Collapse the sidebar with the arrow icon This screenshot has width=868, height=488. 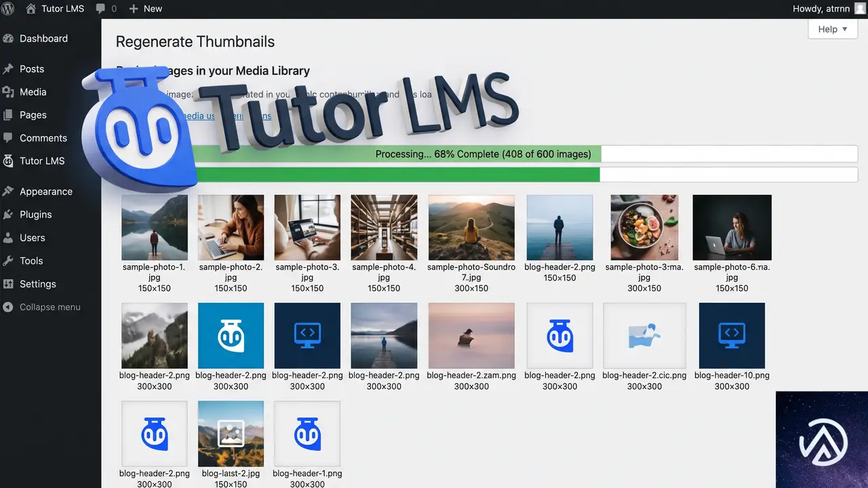(x=8, y=307)
